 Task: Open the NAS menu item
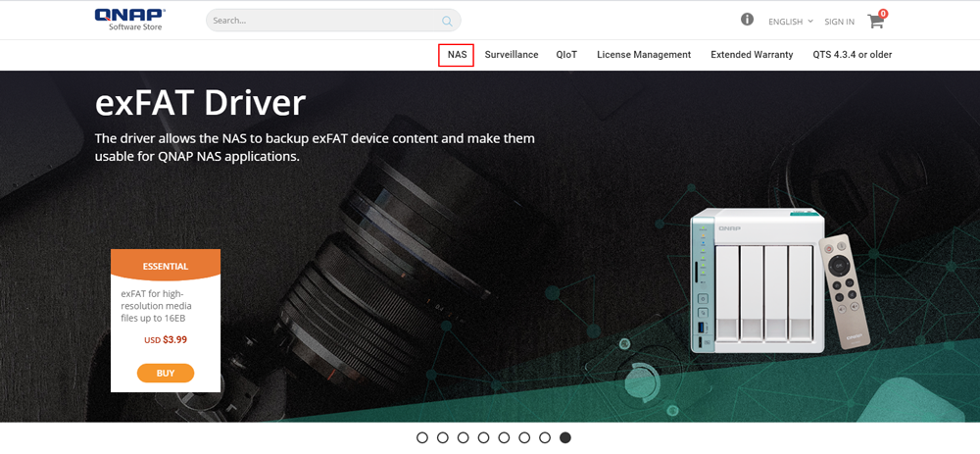click(457, 55)
